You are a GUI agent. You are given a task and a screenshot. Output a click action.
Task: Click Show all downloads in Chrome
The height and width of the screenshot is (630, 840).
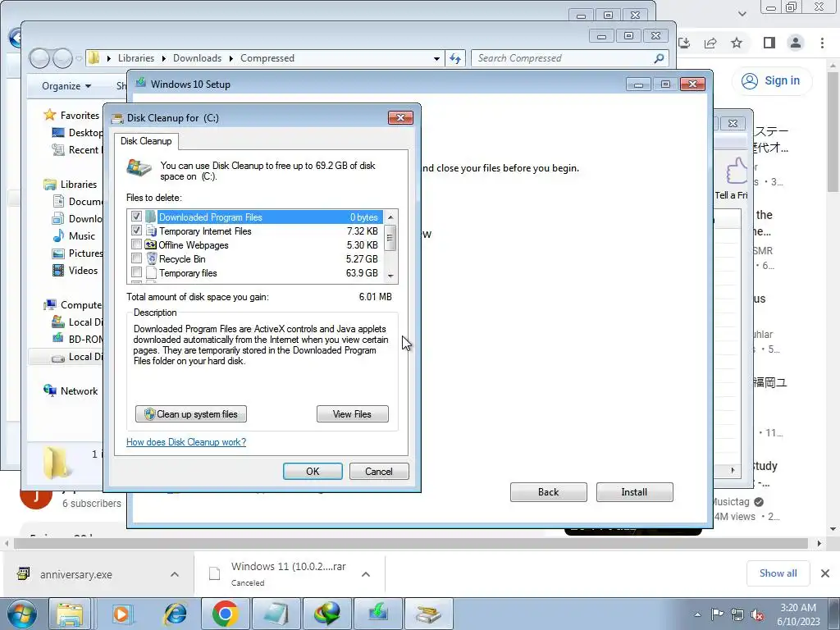(778, 573)
